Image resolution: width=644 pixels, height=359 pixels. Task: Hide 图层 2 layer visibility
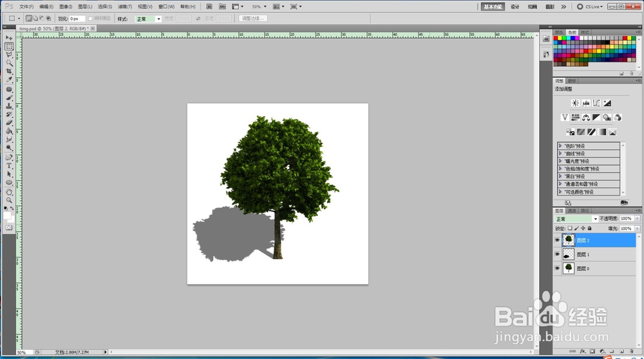click(557, 241)
